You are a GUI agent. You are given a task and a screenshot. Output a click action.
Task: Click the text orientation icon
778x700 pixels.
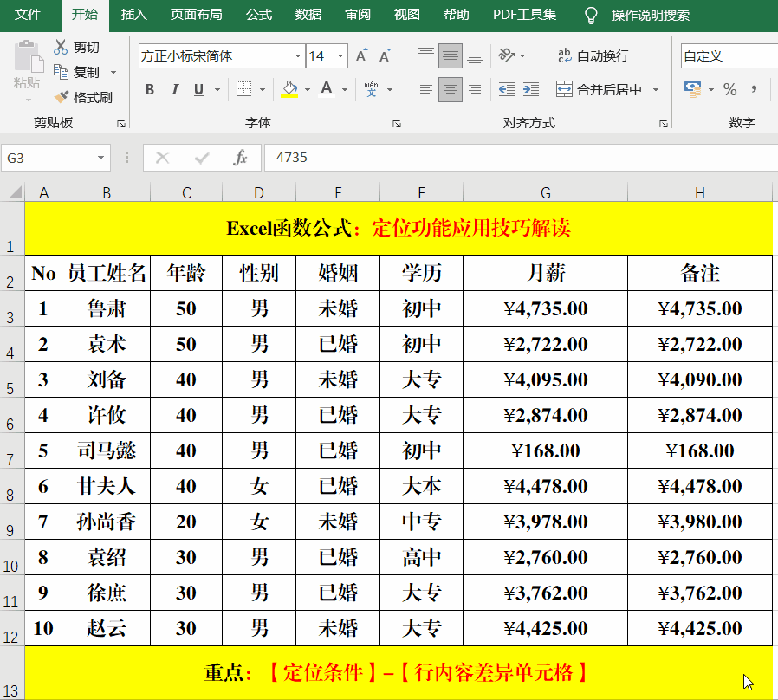pyautogui.click(x=507, y=55)
